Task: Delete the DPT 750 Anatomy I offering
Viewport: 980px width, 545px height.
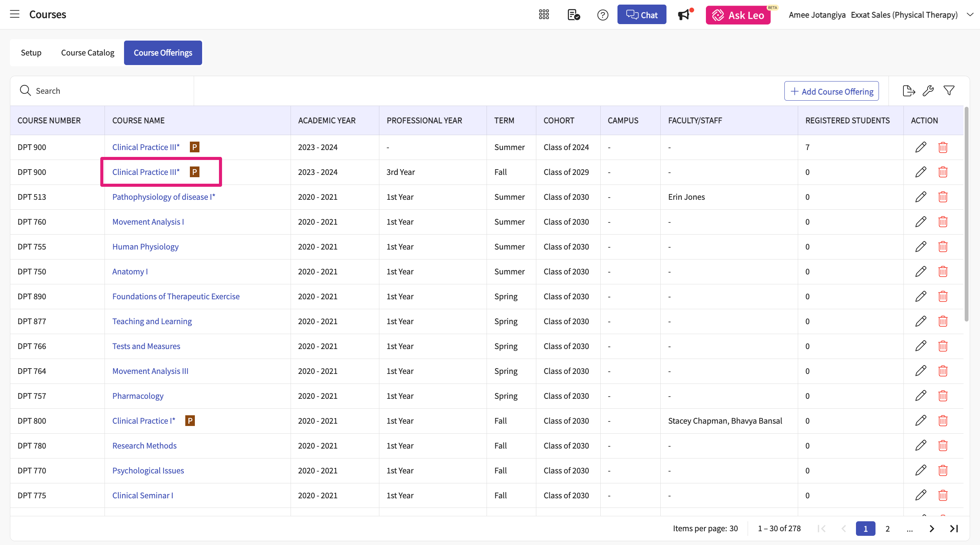Action: [943, 272]
